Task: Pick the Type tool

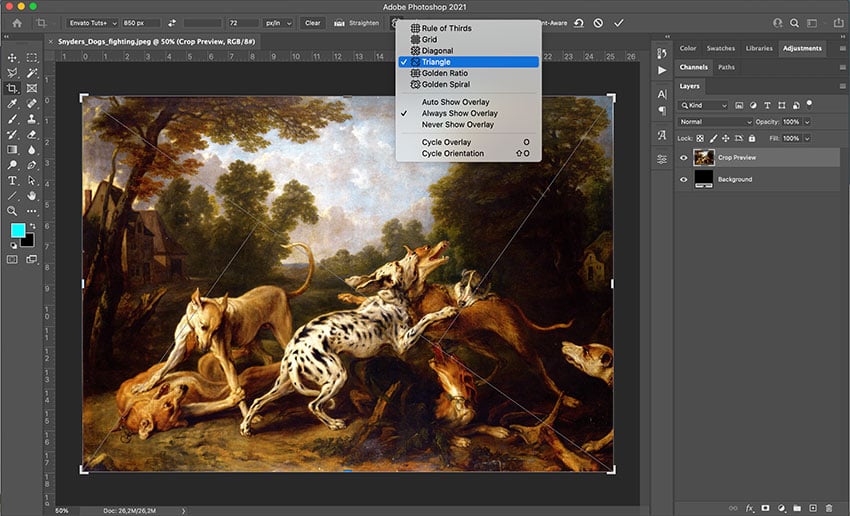Action: [13, 181]
